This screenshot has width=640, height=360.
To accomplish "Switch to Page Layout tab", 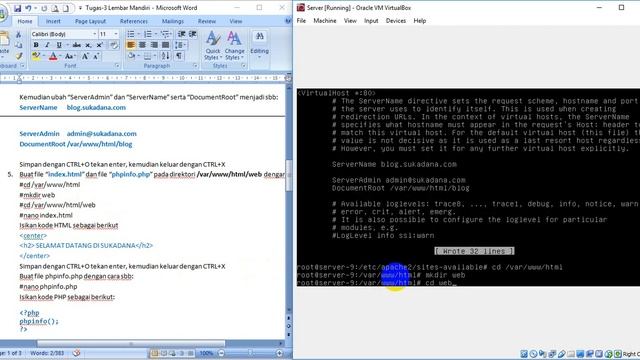I will coord(91,21).
